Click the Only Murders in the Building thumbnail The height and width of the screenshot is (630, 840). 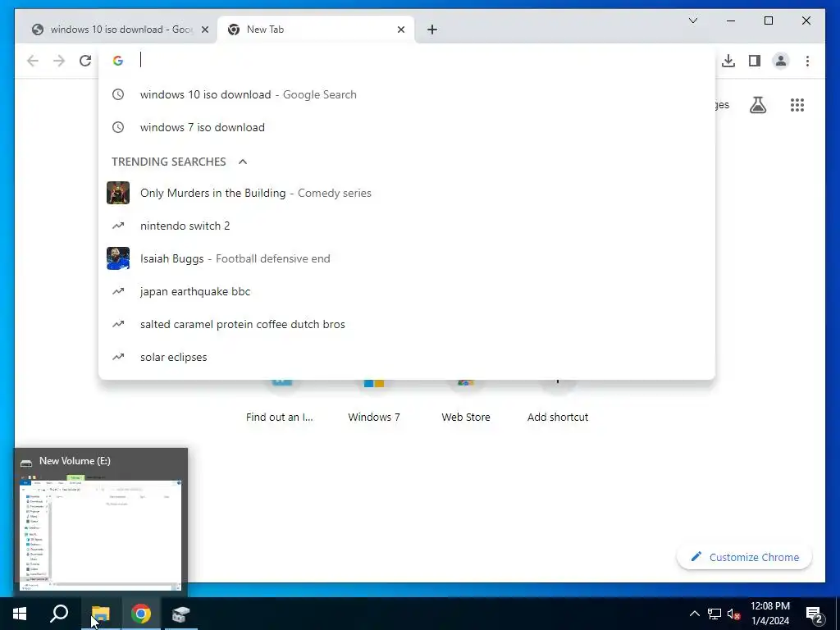tap(118, 193)
